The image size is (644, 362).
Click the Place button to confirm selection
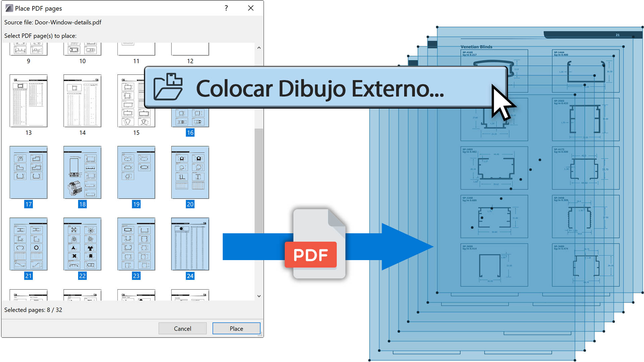tap(236, 328)
